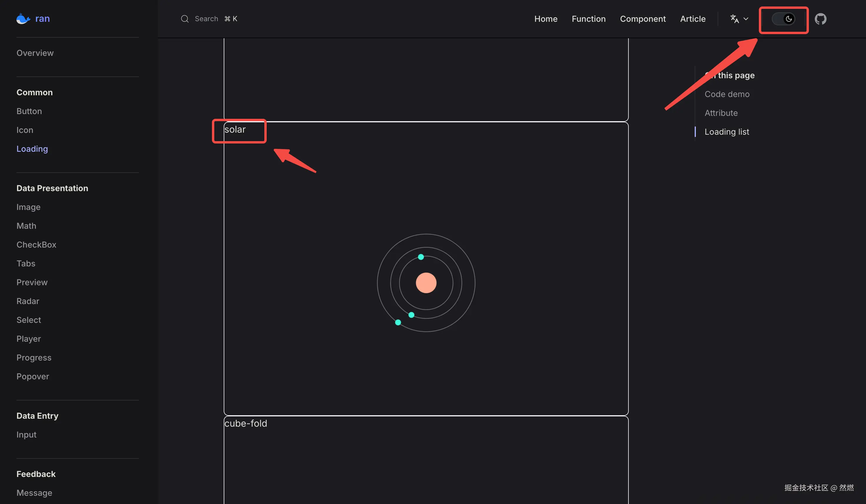Screen dimensions: 866x504
Task: Click the language translate icon
Action: [734, 19]
